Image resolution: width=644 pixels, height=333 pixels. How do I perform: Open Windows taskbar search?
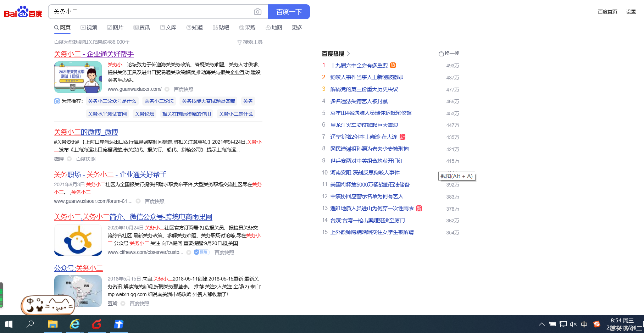pos(30,324)
